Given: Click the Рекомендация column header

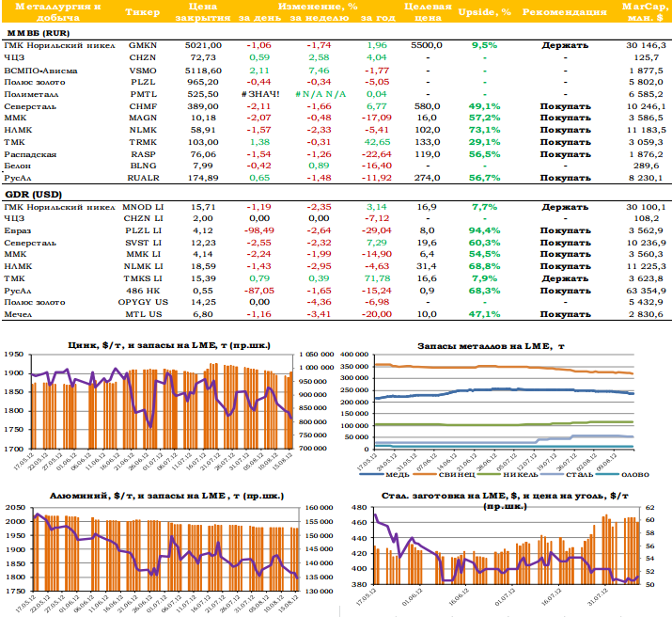Looking at the screenshot, I should tap(565, 12).
